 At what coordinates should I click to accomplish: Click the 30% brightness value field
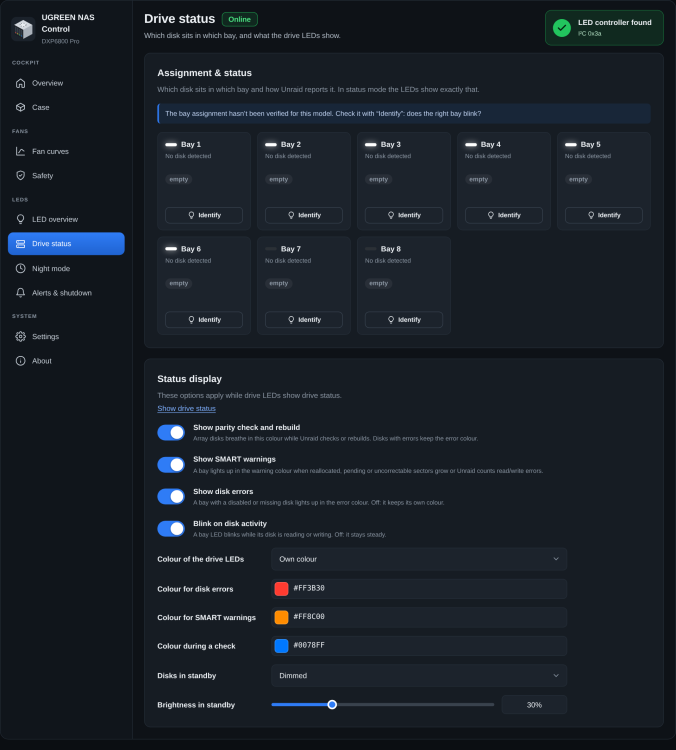click(534, 705)
